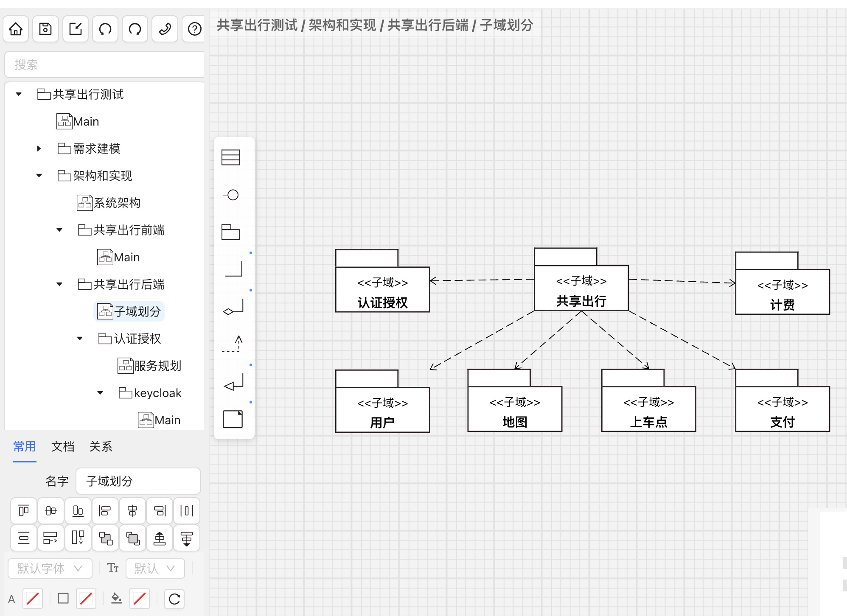847x616 pixels.
Task: Click the align right icon
Action: 160,511
